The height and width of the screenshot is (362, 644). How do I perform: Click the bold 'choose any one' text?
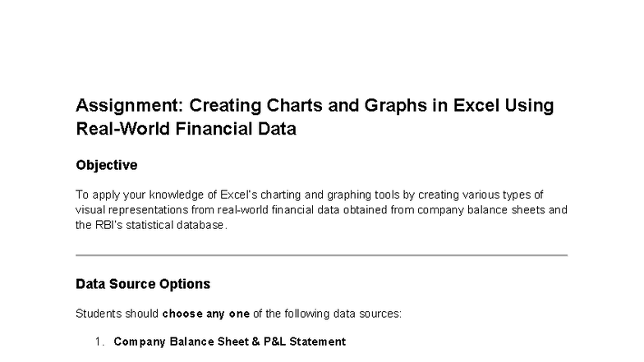205,314
